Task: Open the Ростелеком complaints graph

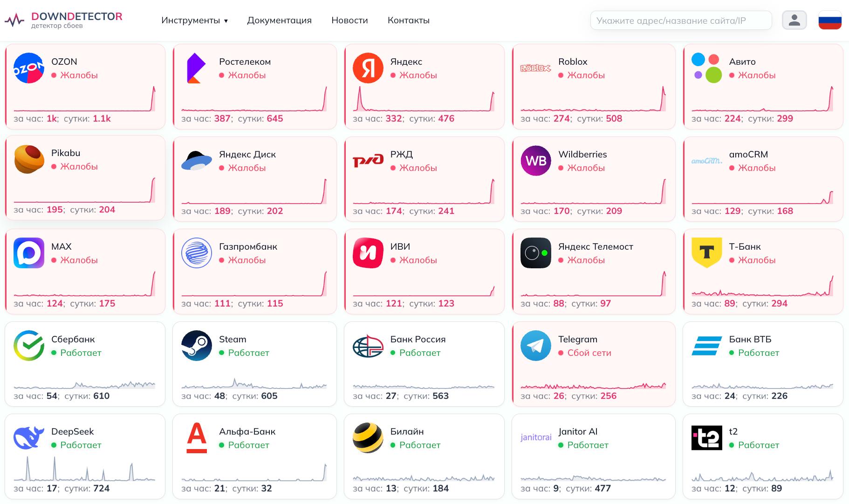Action: pos(254,99)
